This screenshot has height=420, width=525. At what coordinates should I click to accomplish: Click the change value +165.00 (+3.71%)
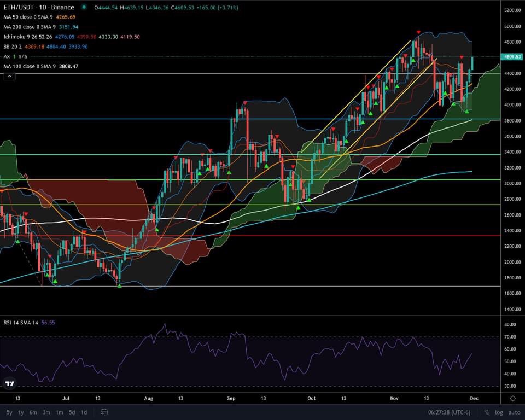[x=217, y=7]
